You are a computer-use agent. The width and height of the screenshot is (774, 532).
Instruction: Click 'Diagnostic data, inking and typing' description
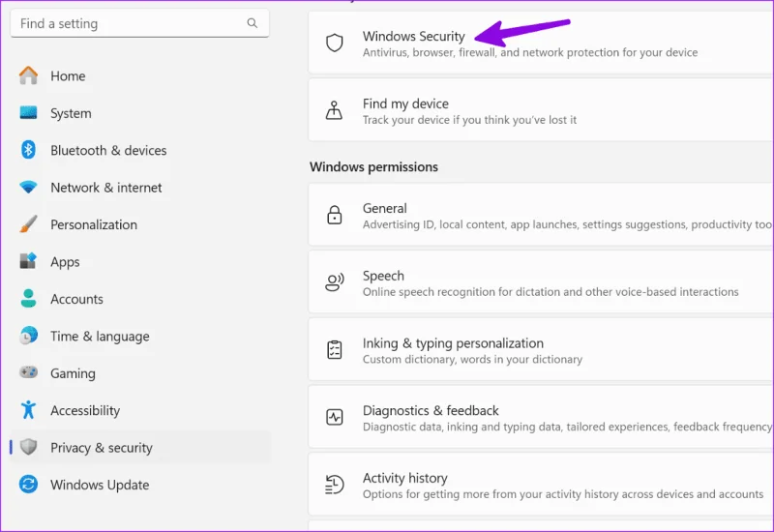(568, 427)
